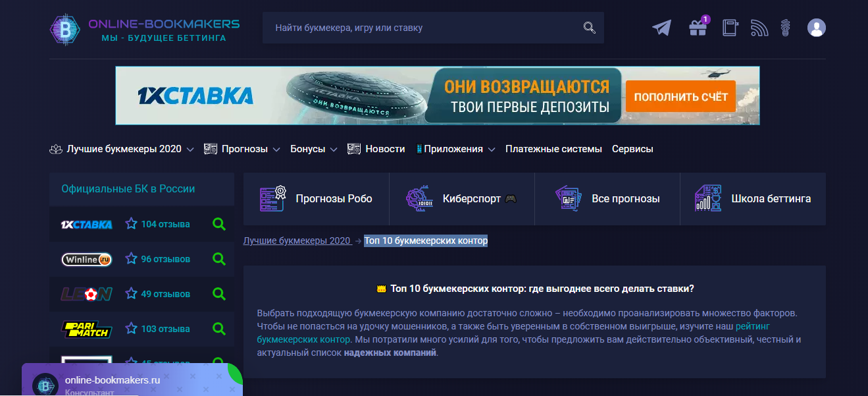868x396 pixels.
Task: Click the Найти букмекера search field
Action: point(433,28)
